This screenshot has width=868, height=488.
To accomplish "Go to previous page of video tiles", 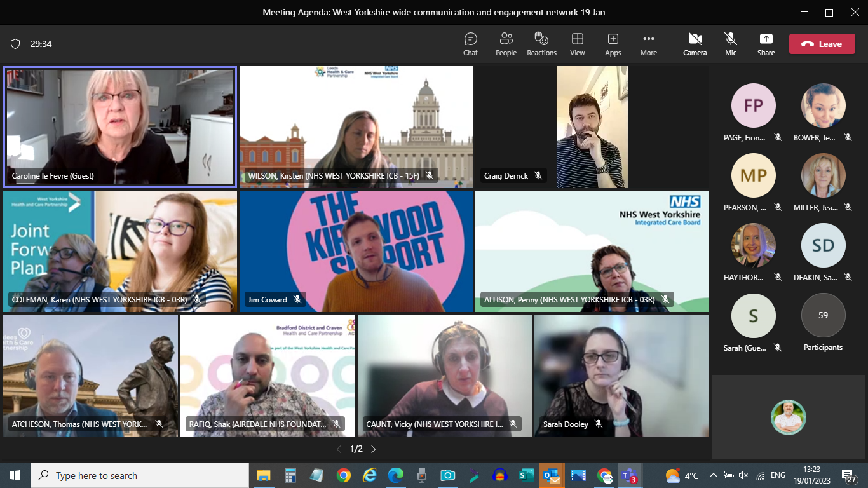I will click(x=339, y=449).
